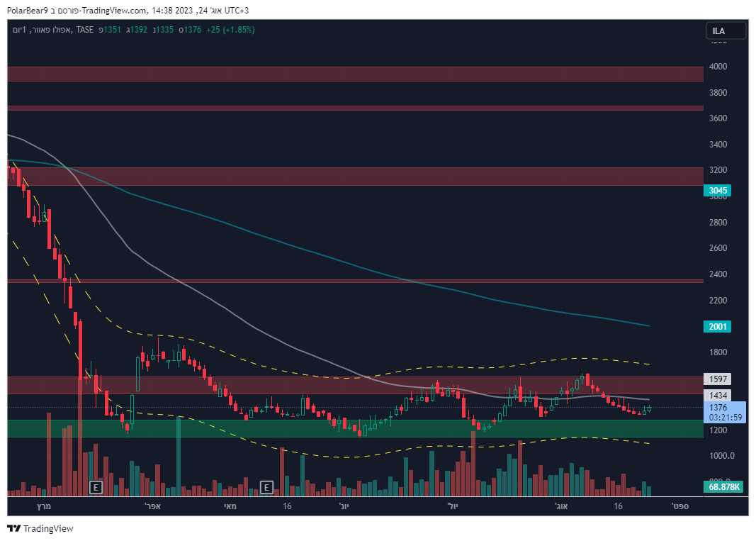Click the ספט' month label on the time axis
The height and width of the screenshot is (541, 756).
pyautogui.click(x=680, y=506)
